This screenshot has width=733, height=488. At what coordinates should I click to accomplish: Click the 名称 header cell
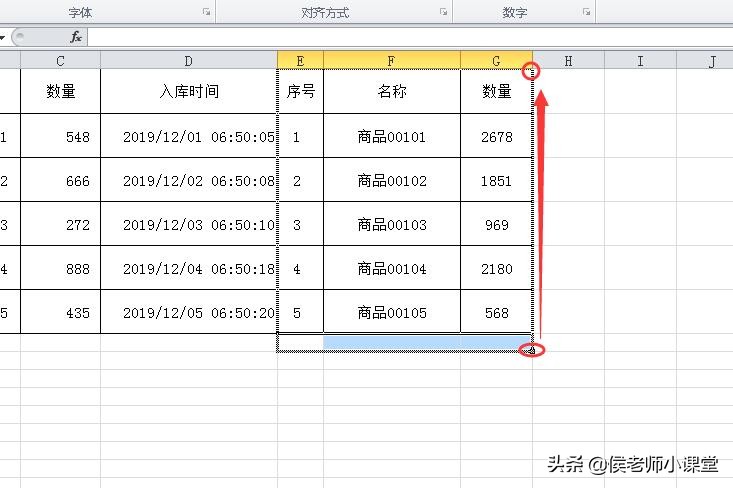pos(392,91)
